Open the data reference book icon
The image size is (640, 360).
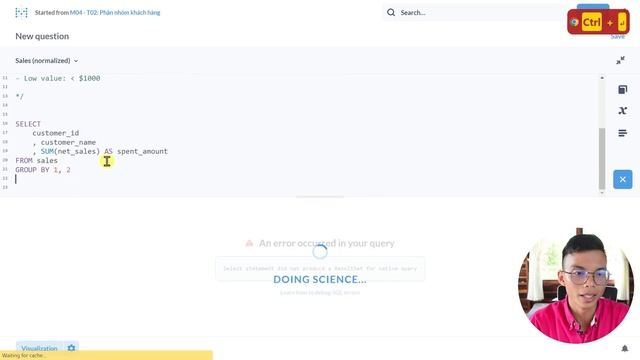pos(622,89)
